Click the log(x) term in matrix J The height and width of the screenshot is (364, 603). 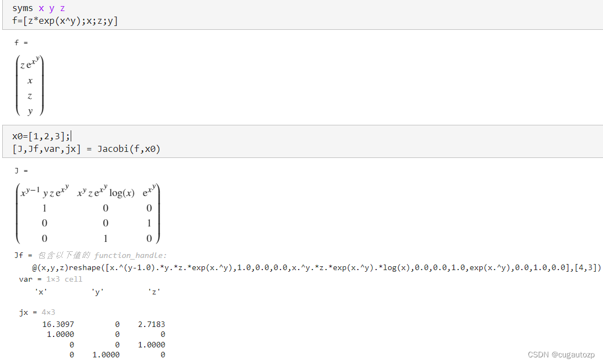(122, 193)
